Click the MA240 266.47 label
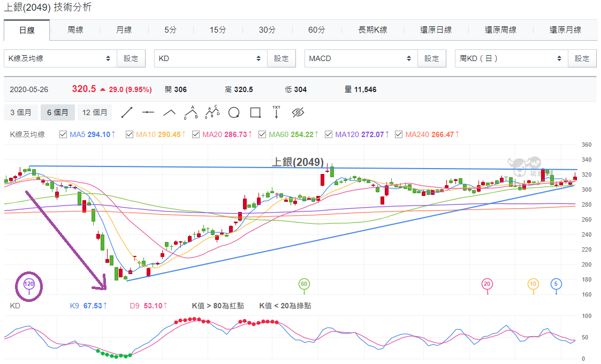 432,134
